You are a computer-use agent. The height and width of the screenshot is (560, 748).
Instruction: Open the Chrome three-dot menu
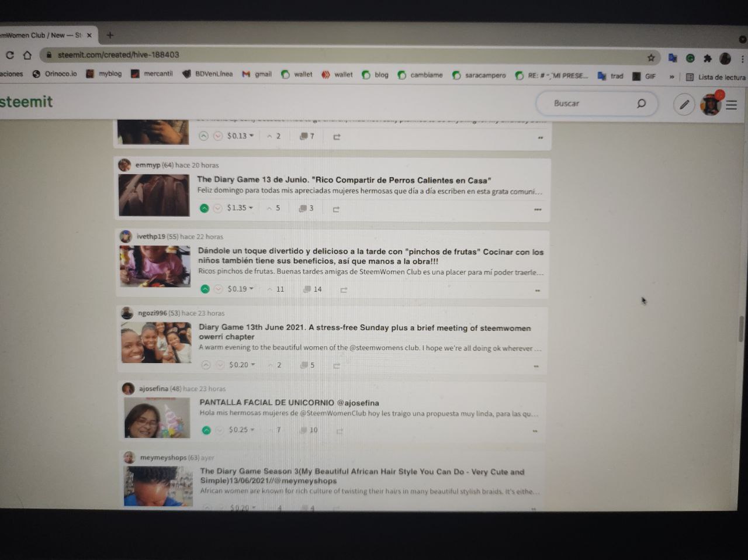[x=742, y=59]
